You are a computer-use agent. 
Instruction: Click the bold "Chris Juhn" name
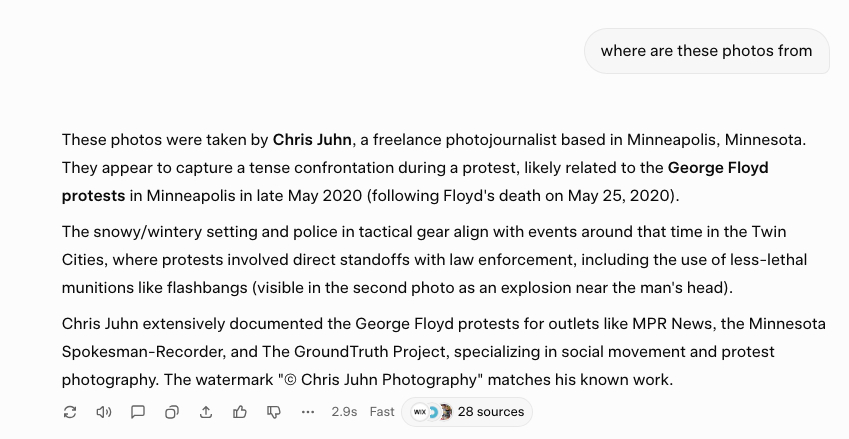point(312,139)
